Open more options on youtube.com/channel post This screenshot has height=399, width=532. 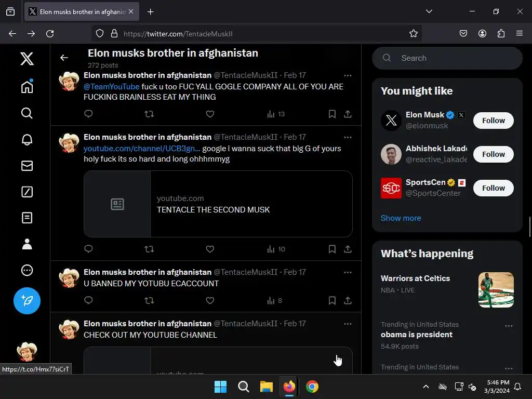(x=348, y=137)
